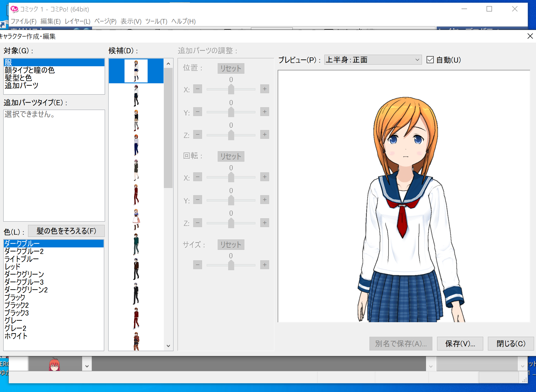Select the black pants outfit thumbnail
This screenshot has width=536, height=392.
point(136,96)
